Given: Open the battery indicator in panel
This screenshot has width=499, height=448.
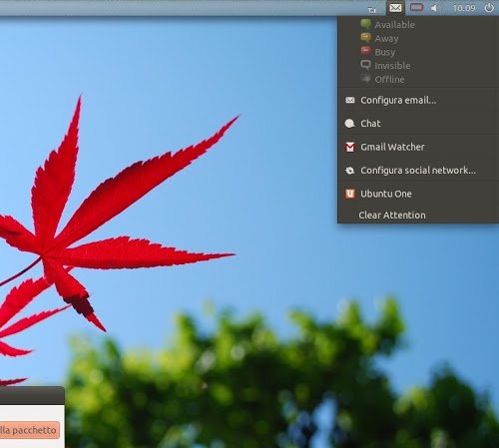Looking at the screenshot, I should click(x=416, y=7).
